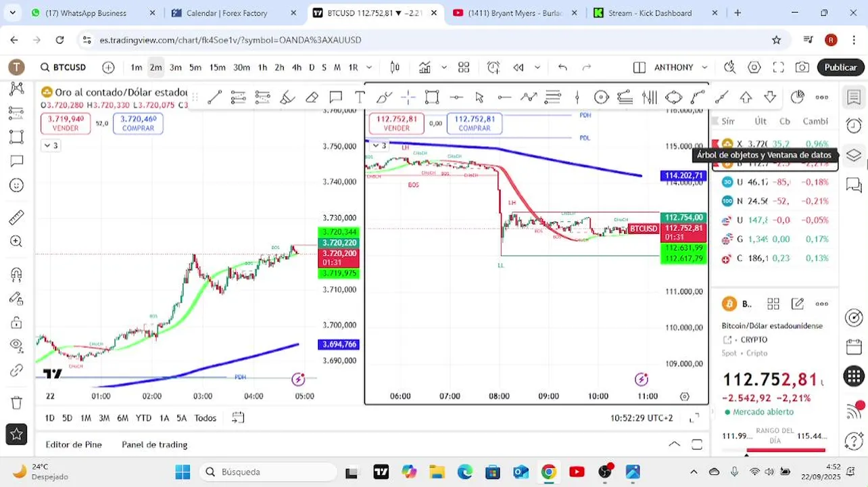Open more options in drawing favorites bar
This screenshot has height=487, width=868.
(x=822, y=97)
